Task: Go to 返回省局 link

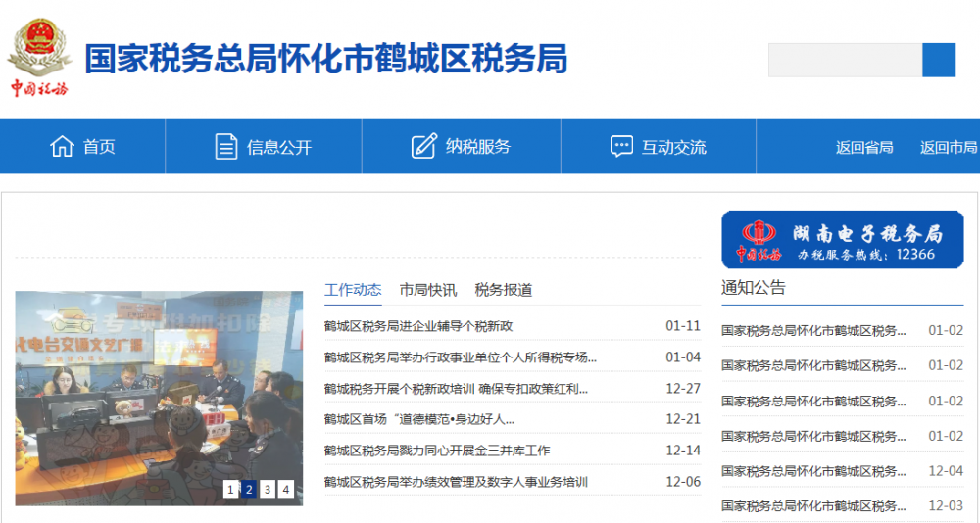Action: (x=863, y=148)
